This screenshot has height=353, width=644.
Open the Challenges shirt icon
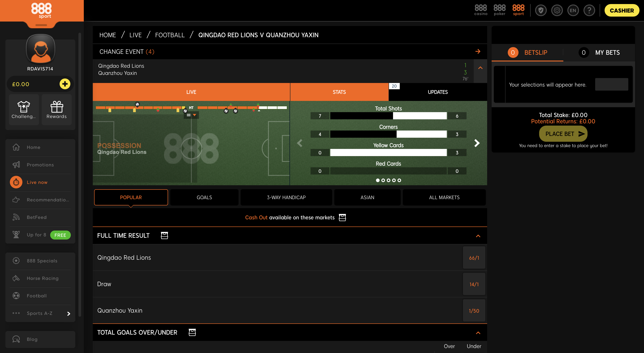click(x=24, y=107)
